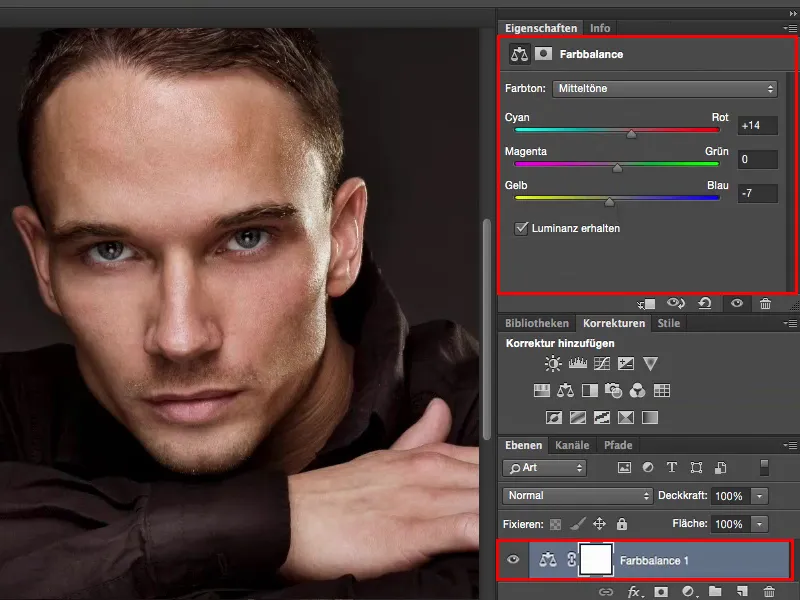Lock position move icon
The image size is (800, 600).
pyautogui.click(x=599, y=523)
